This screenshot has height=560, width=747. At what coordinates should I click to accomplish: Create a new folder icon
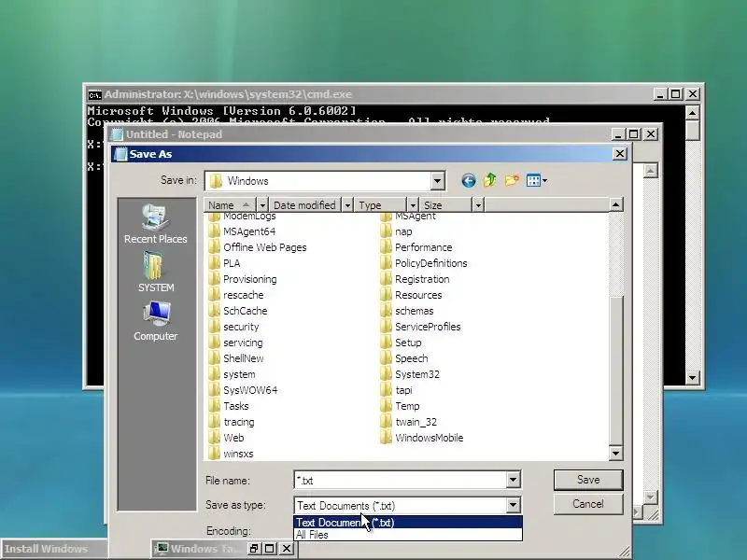click(x=512, y=180)
